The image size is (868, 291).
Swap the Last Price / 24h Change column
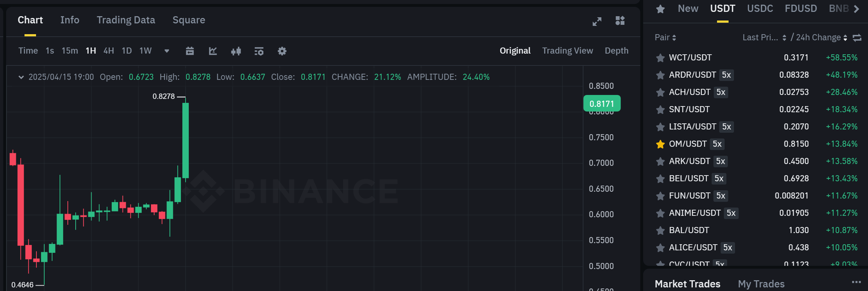(857, 37)
